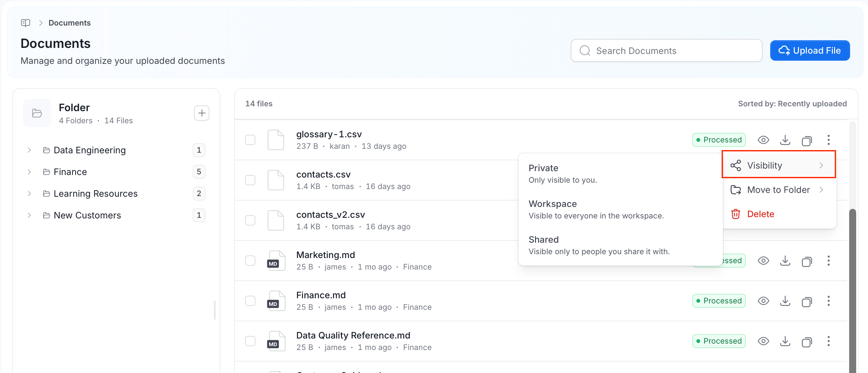Open the three-dot menu for Finance.md
This screenshot has height=373, width=868.
829,301
